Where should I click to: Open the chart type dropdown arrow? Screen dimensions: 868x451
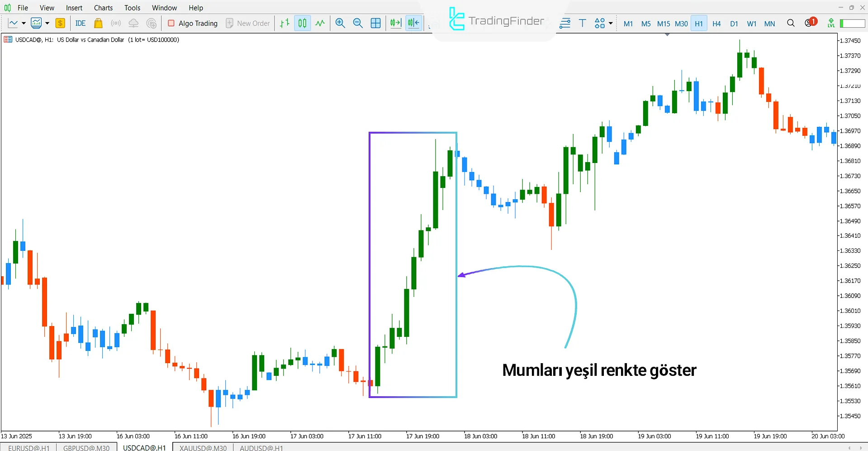pyautogui.click(x=24, y=23)
